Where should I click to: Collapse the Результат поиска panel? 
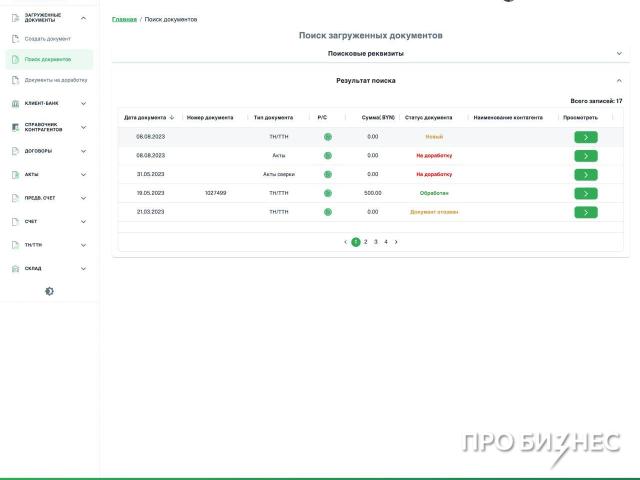(x=619, y=80)
